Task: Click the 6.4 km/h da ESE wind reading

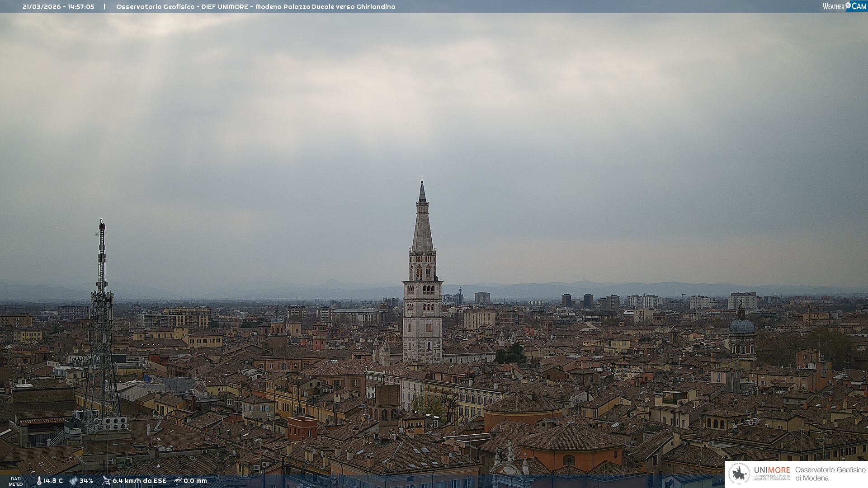Action: coord(139,481)
